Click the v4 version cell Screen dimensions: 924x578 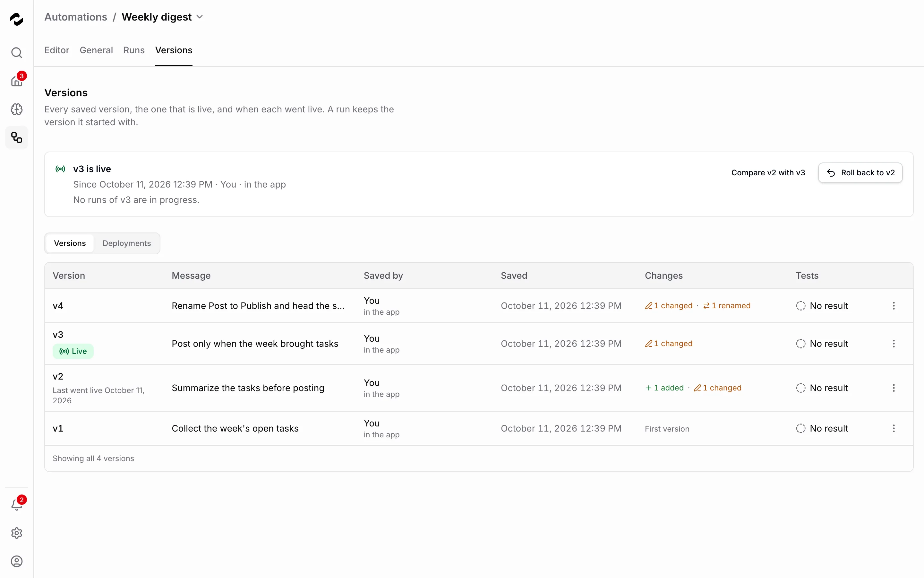pyautogui.click(x=58, y=306)
